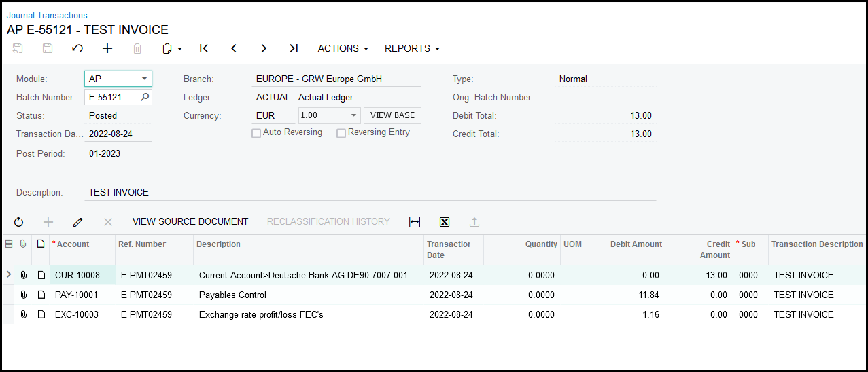Navigate to the next record
This screenshot has height=372, width=868.
coord(264,48)
